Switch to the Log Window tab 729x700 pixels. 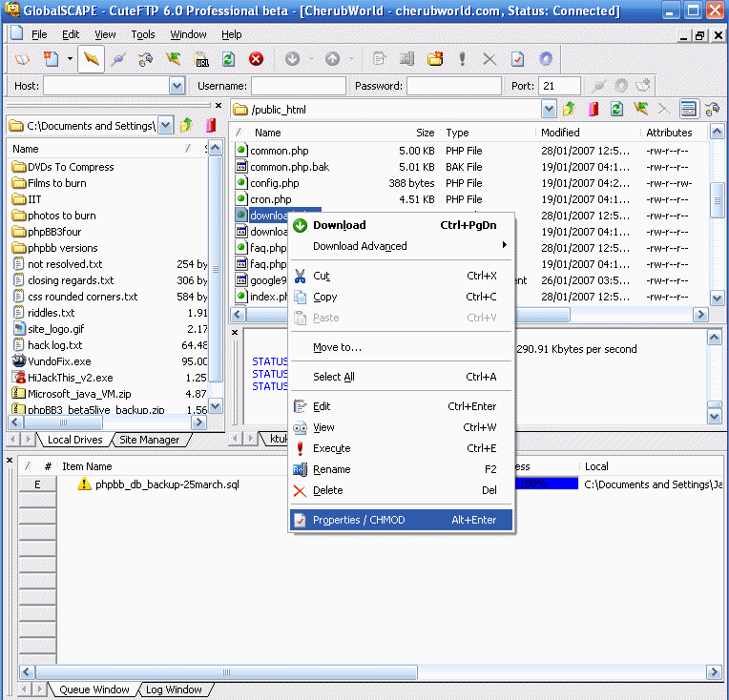(174, 690)
